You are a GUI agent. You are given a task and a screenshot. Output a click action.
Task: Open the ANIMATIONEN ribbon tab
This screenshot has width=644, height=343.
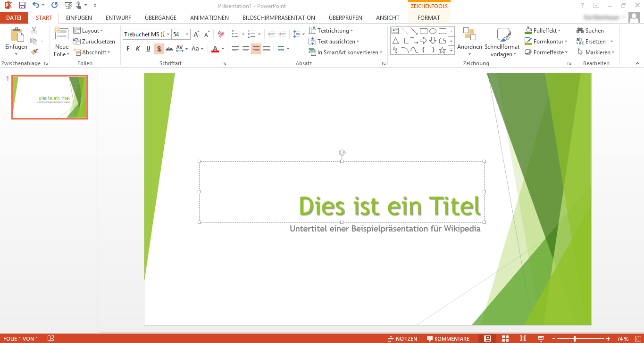click(x=209, y=18)
